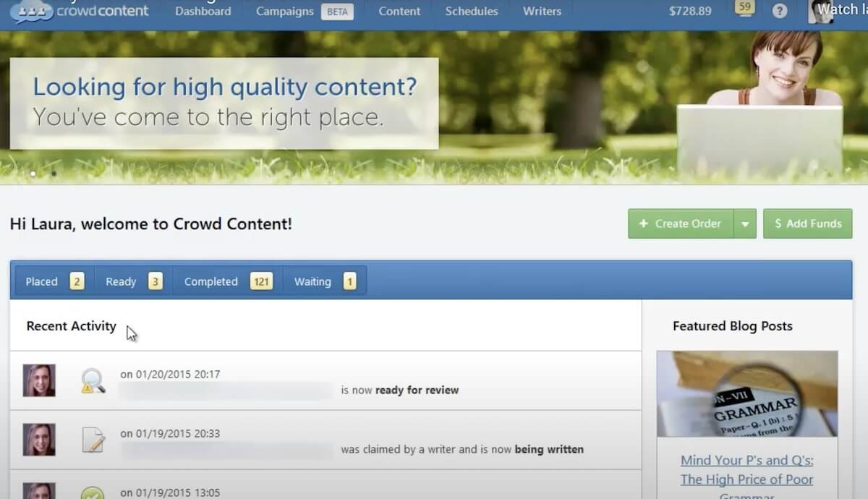Viewport: 868px width, 499px height.
Task: Select the first banner slide dot
Action: [x=33, y=174]
